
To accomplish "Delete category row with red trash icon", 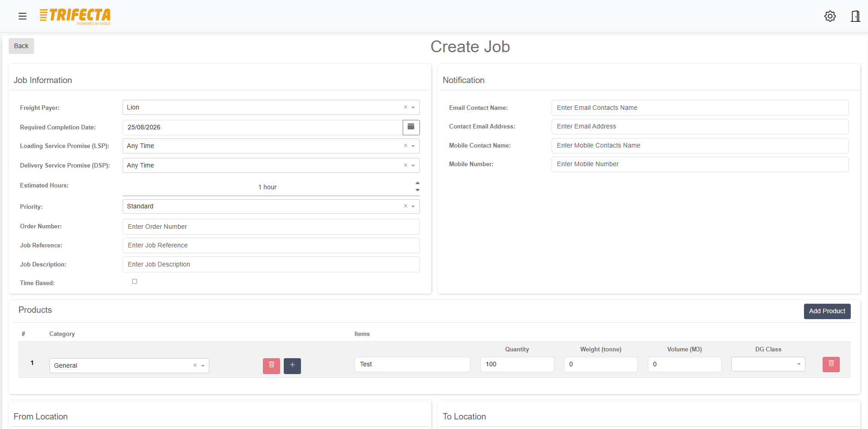I will point(271,365).
